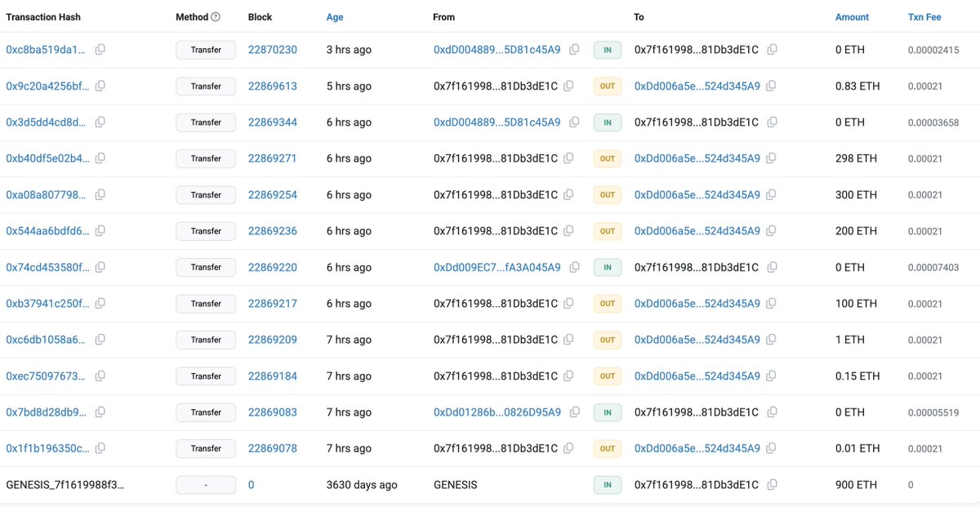Click the IN badge in the GENESIS row
The height and width of the screenshot is (507, 980).
607,485
